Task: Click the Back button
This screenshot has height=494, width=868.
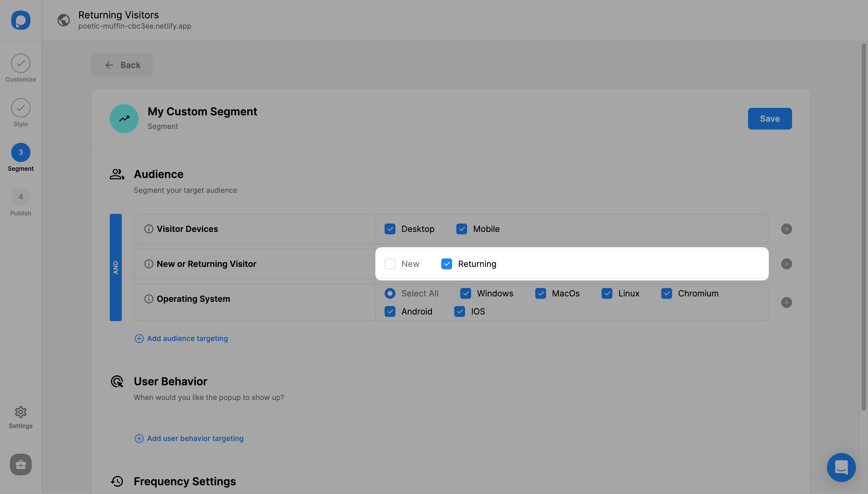Action: pyautogui.click(x=122, y=65)
